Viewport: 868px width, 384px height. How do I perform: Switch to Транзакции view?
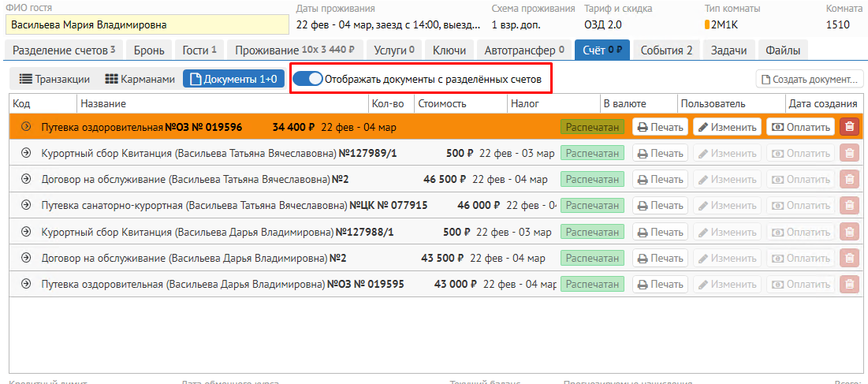coord(54,79)
